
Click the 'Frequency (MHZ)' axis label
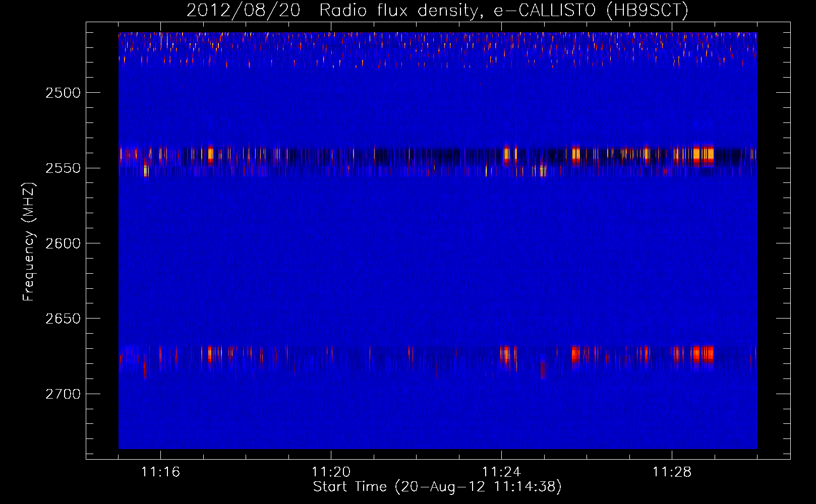point(29,242)
